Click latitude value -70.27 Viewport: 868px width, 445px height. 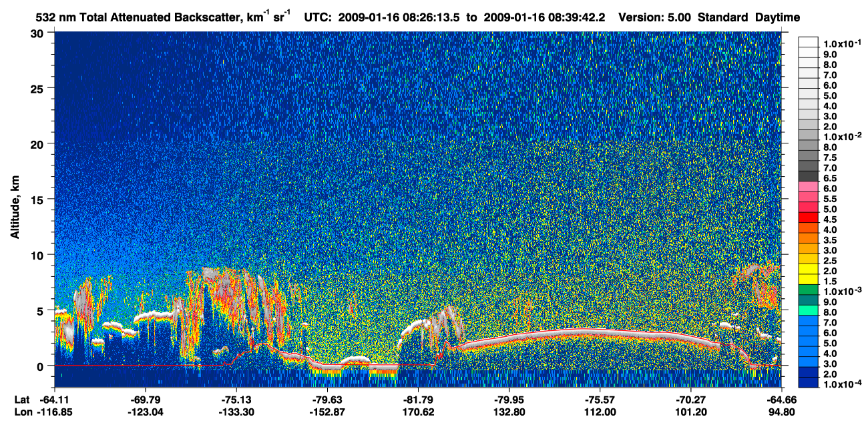point(690,400)
